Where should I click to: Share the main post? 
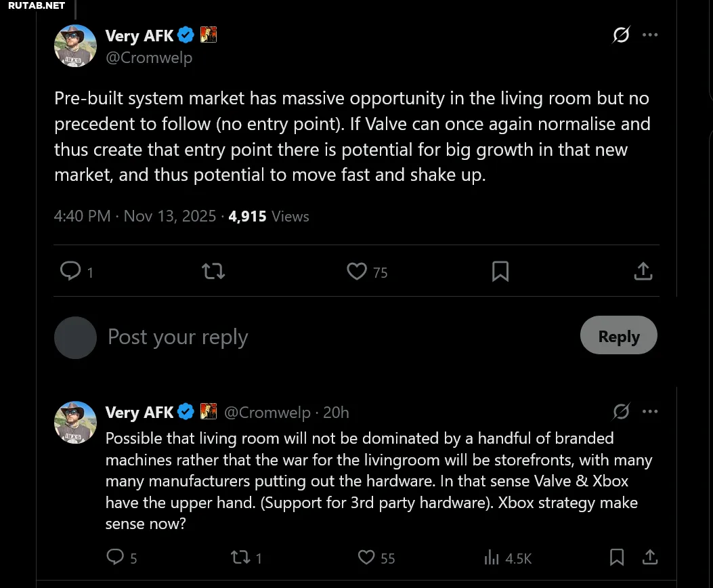(643, 272)
